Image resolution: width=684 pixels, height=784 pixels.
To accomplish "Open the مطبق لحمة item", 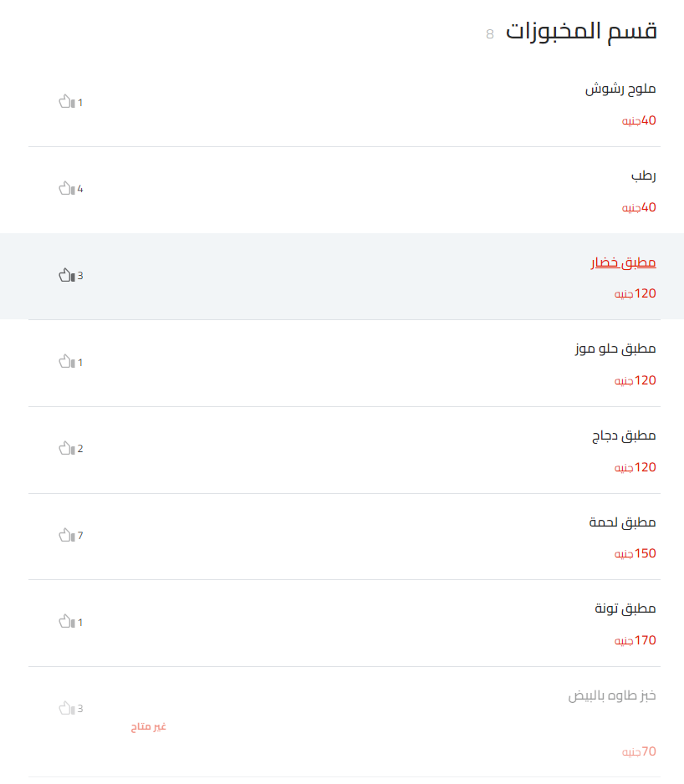I will coord(622,522).
